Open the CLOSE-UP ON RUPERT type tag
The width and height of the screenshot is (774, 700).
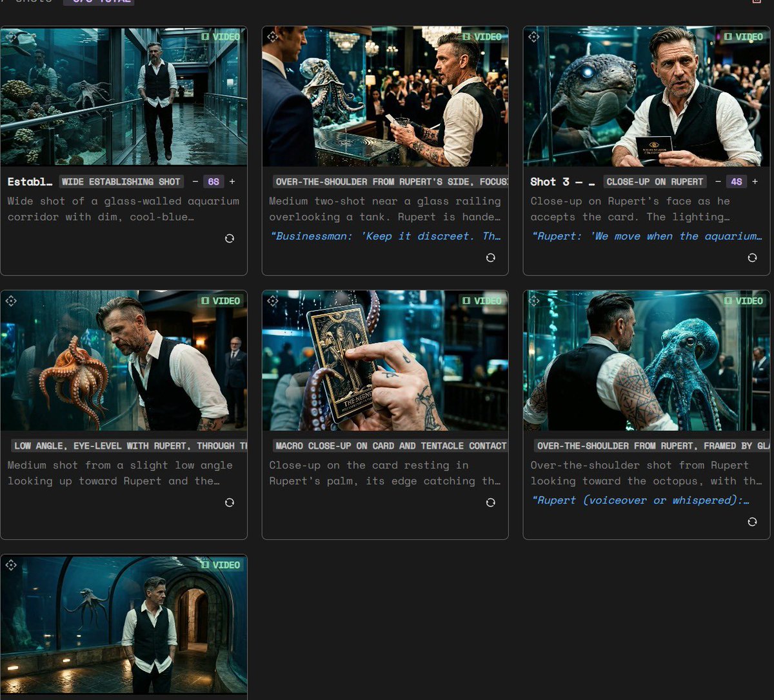pos(655,182)
